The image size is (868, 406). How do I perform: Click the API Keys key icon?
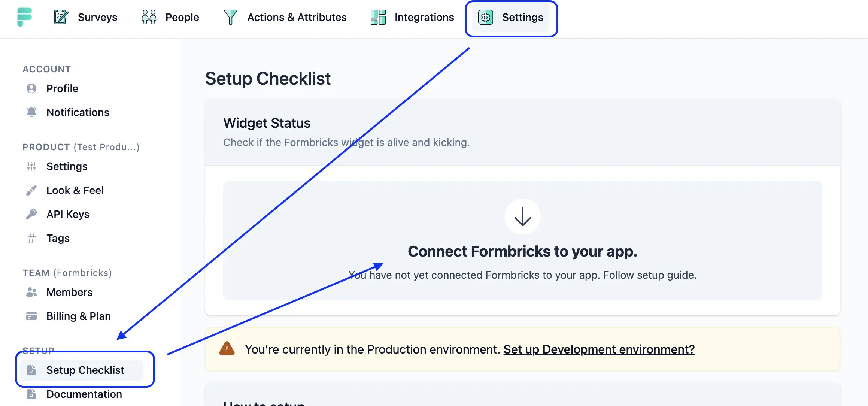(x=31, y=214)
